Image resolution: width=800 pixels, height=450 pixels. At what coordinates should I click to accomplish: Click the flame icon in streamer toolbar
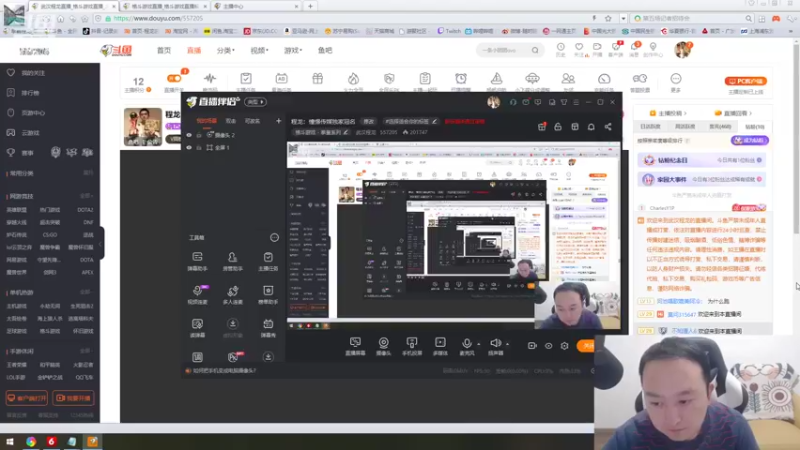[x=353, y=79]
